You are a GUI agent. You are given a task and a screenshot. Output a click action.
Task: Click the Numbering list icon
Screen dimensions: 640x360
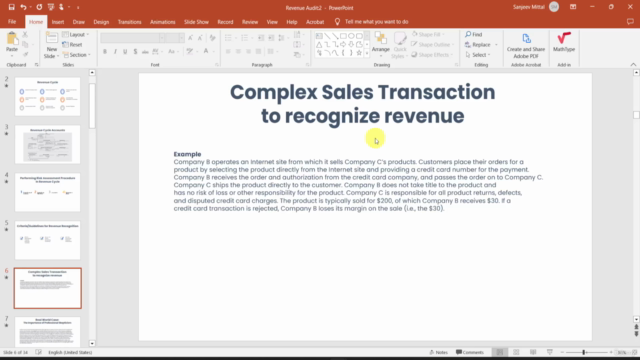click(x=244, y=38)
